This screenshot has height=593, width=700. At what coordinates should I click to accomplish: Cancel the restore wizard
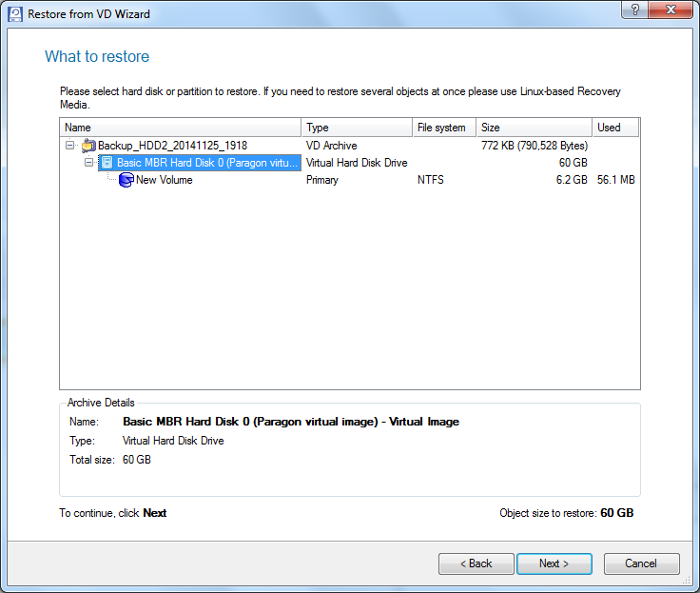coord(642,563)
